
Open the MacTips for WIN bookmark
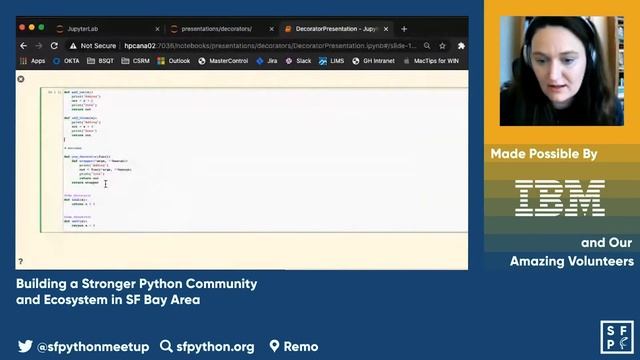point(431,61)
